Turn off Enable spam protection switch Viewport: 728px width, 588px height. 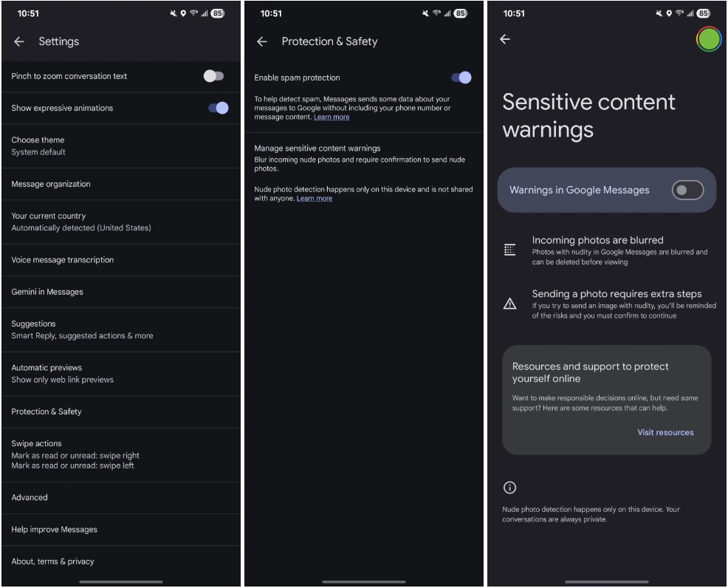pyautogui.click(x=461, y=78)
